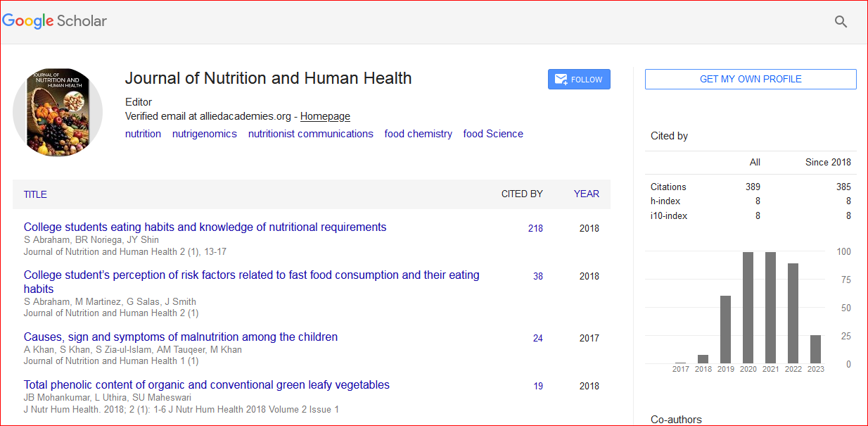Click the food chemistry tag

(418, 134)
